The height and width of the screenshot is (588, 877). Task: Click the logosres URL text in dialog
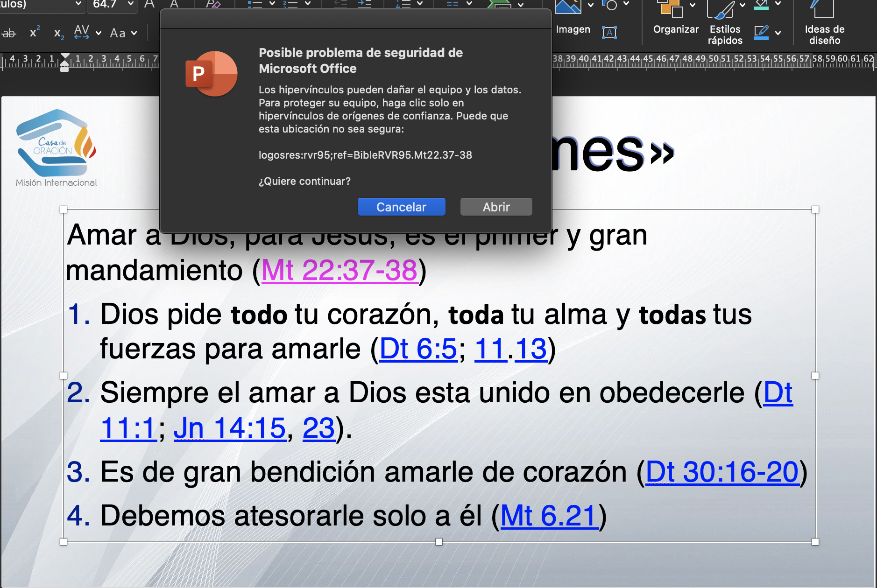pyautogui.click(x=365, y=155)
